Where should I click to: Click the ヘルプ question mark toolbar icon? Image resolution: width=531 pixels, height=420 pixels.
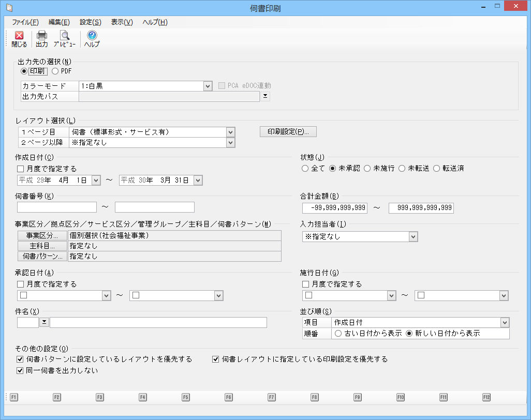click(x=92, y=39)
